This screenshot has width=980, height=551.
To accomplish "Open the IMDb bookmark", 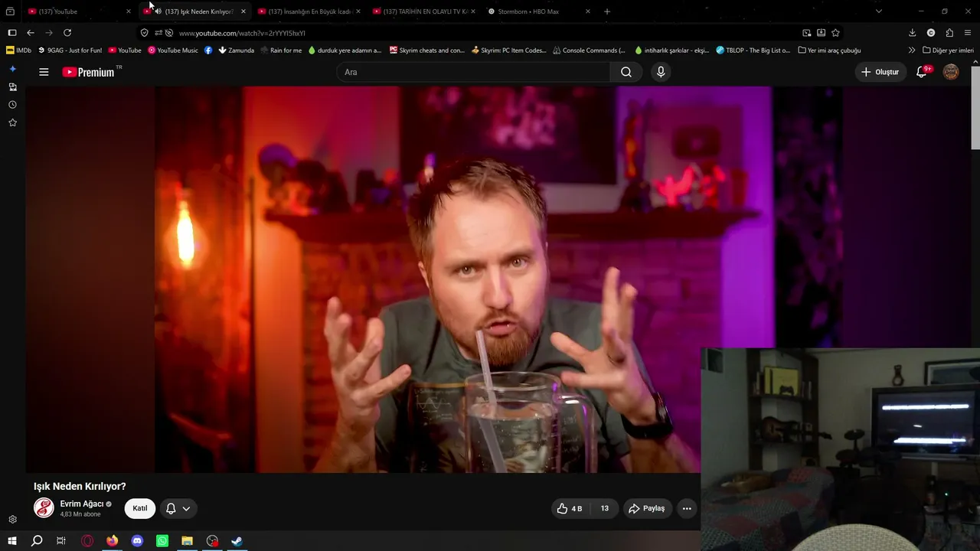I will pos(18,51).
